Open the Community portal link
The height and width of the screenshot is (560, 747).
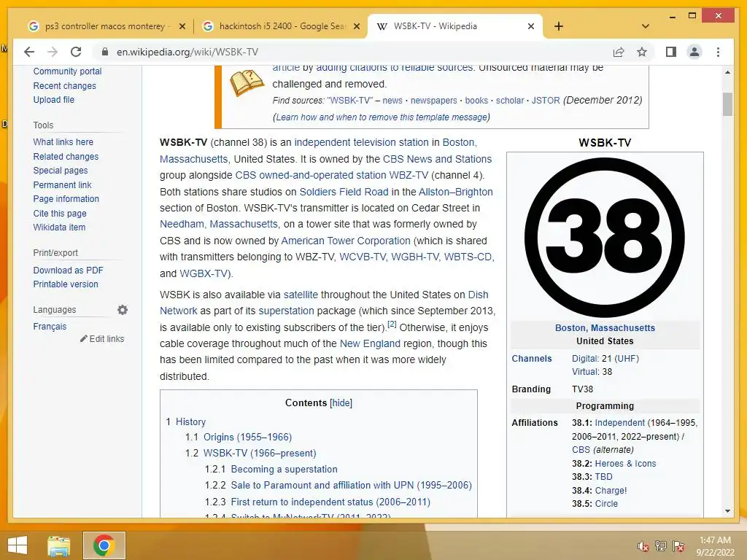click(67, 71)
